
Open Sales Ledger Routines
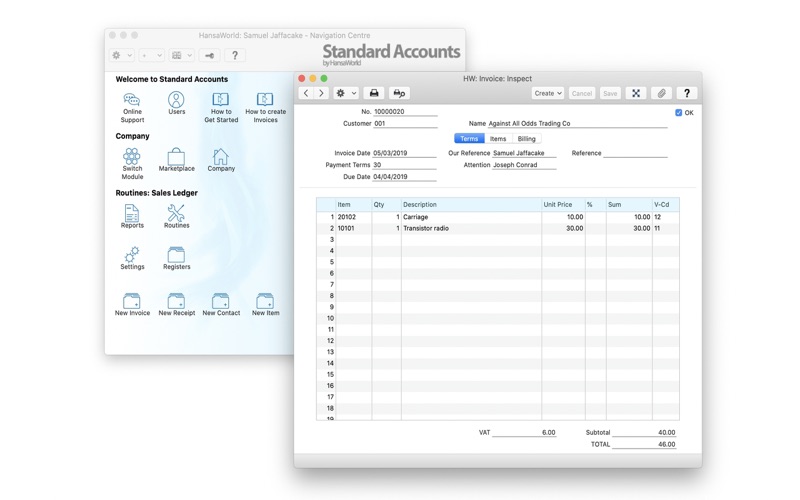coord(177,216)
